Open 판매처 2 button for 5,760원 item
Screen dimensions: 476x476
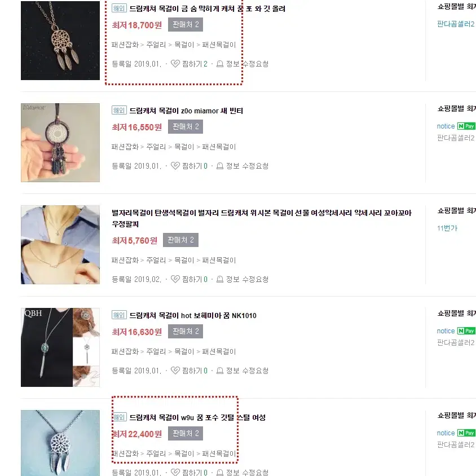click(180, 240)
